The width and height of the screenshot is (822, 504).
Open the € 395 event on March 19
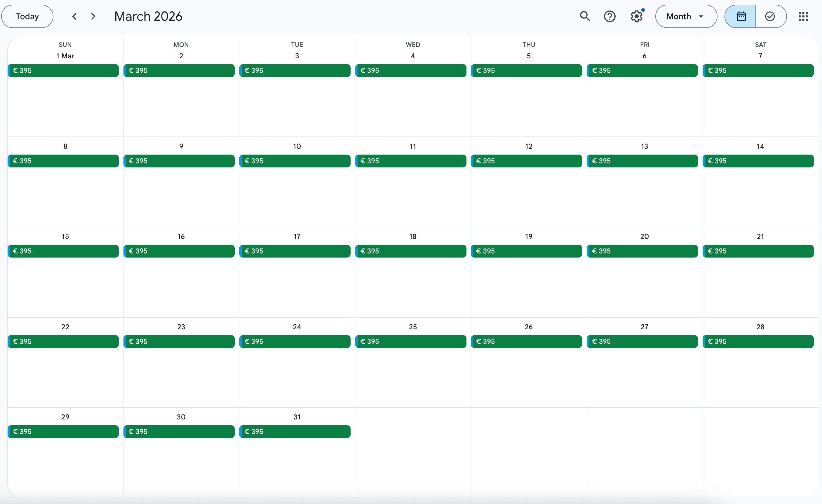526,251
